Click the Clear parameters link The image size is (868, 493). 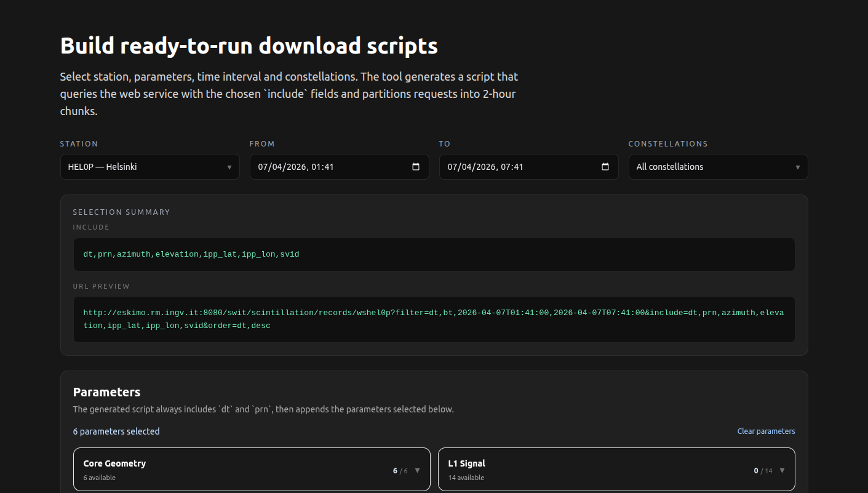point(766,431)
